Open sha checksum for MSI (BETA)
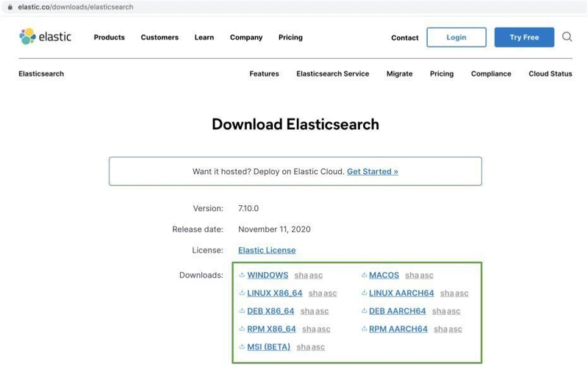 (304, 347)
